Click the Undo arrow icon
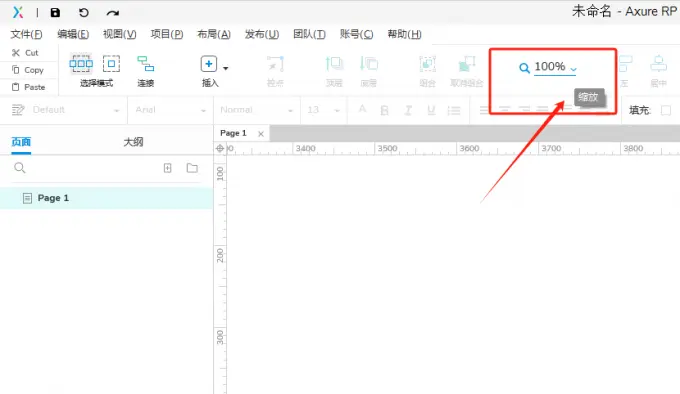Image resolution: width=680 pixels, height=394 pixels. [84, 13]
